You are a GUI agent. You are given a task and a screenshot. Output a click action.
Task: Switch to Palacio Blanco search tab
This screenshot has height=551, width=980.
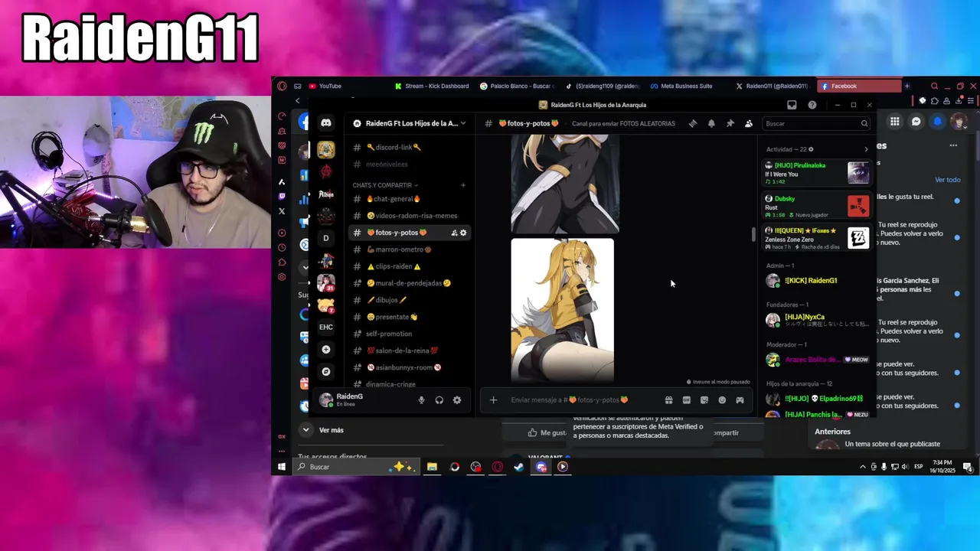tap(518, 86)
